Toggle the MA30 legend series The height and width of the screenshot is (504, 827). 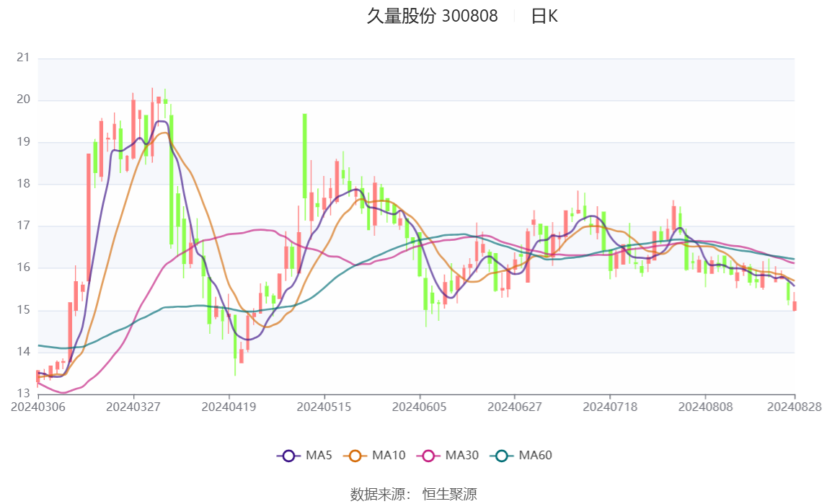[x=448, y=456]
